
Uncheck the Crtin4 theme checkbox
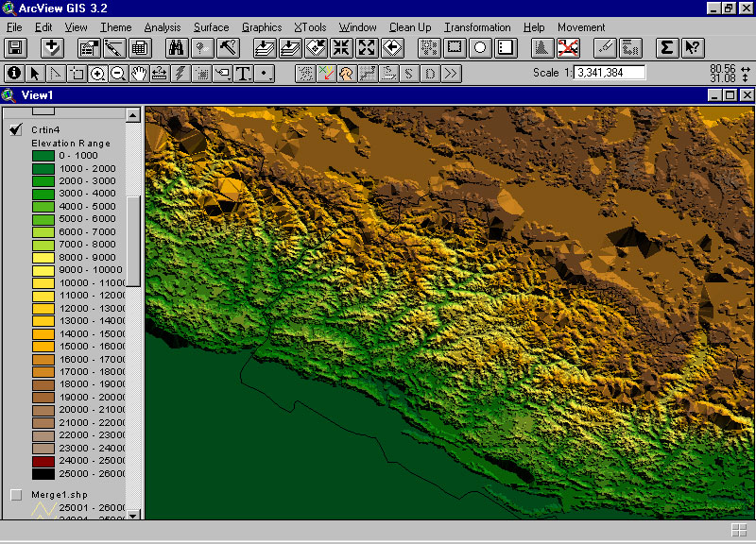[x=16, y=129]
